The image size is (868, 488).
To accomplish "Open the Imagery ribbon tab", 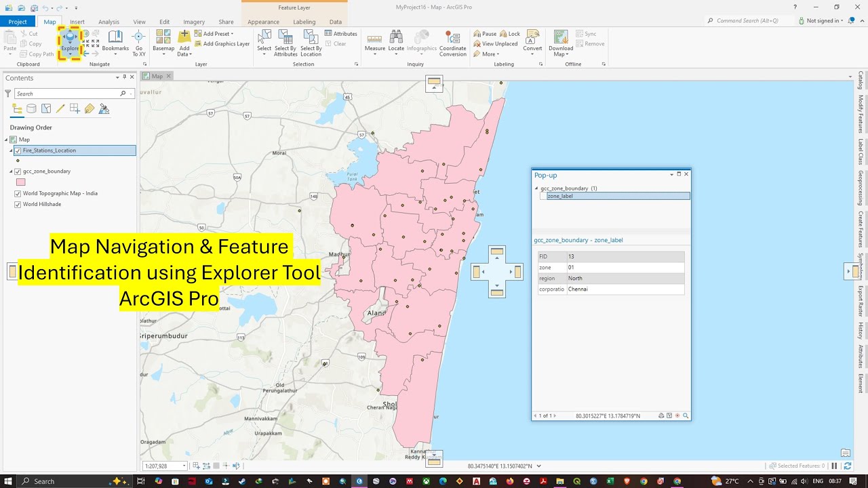I will [194, 22].
